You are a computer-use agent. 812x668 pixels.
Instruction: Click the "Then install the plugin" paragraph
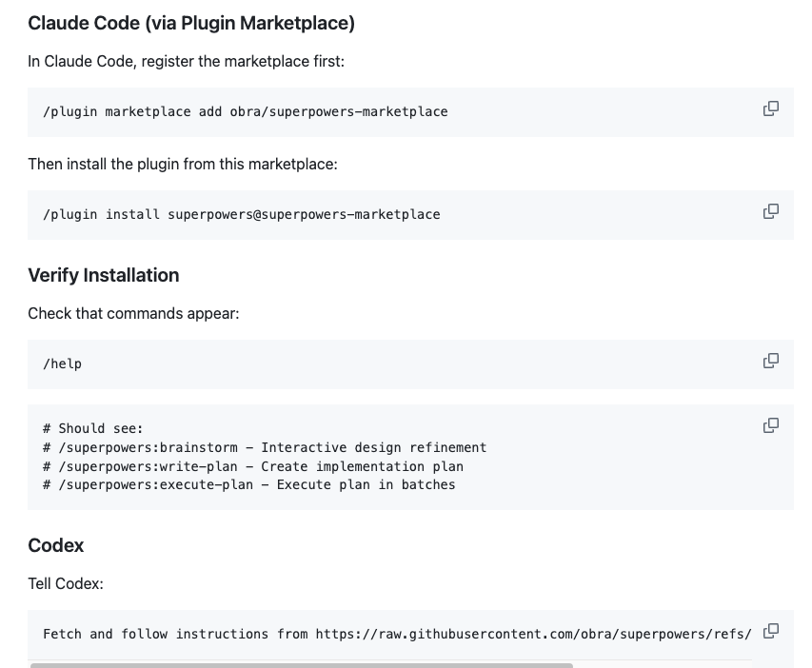click(x=183, y=164)
